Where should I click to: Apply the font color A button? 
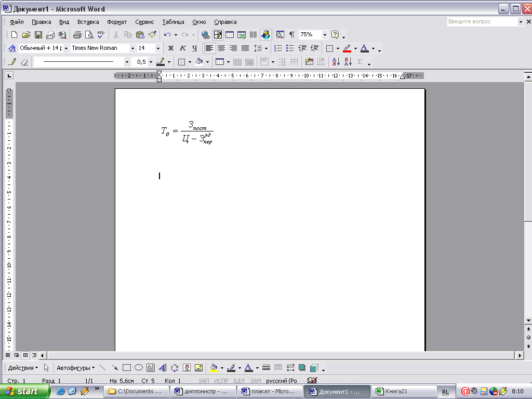coord(364,48)
